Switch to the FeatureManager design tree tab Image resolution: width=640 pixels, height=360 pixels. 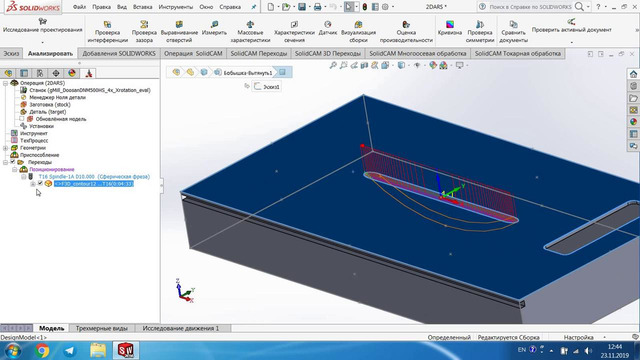pos(8,73)
